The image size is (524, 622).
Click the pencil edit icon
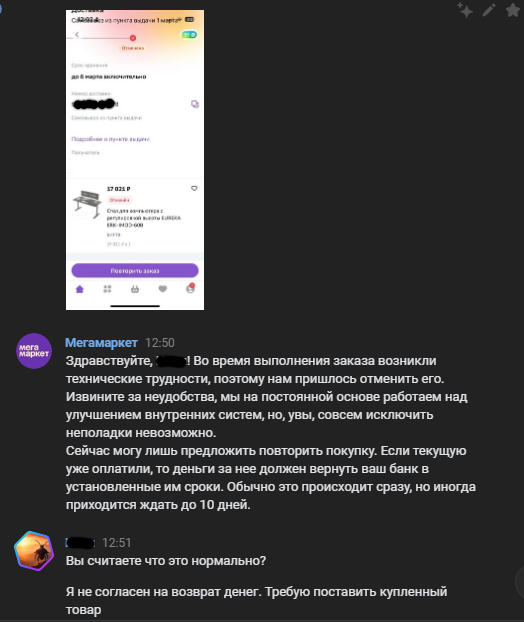[x=489, y=10]
